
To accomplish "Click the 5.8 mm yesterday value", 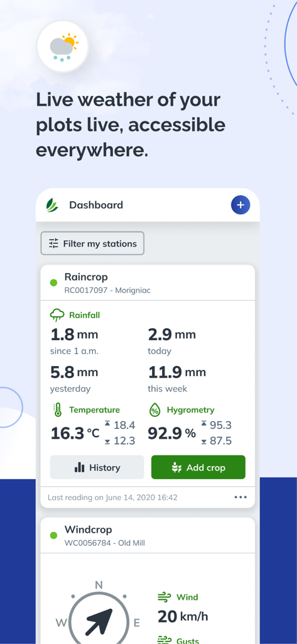I will 74,372.
